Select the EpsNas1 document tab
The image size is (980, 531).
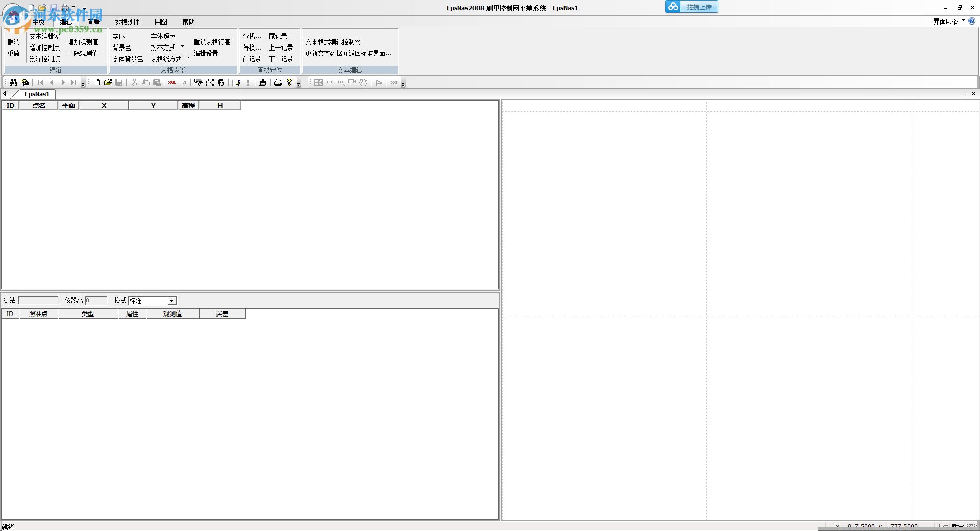(37, 94)
